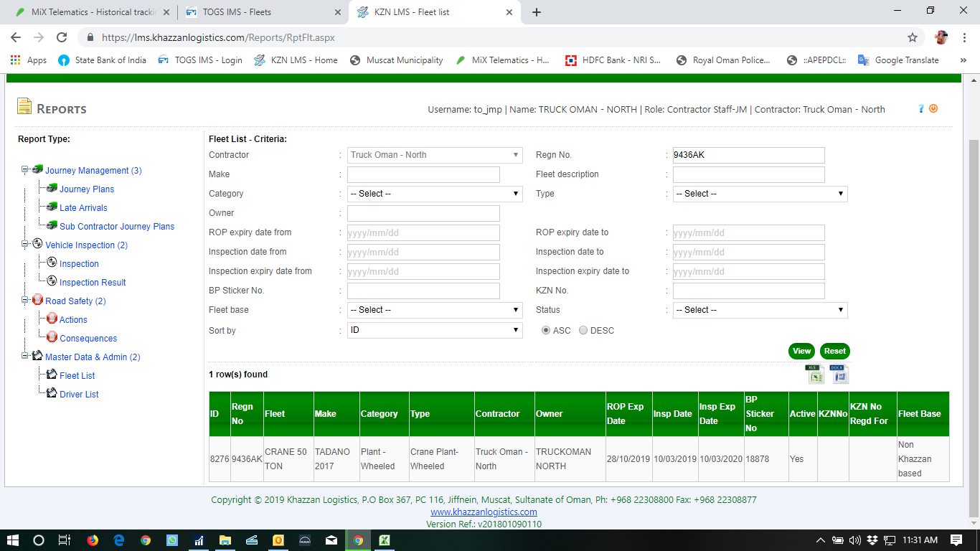The width and height of the screenshot is (980, 551).
Task: Click the green View button
Action: coord(801,352)
